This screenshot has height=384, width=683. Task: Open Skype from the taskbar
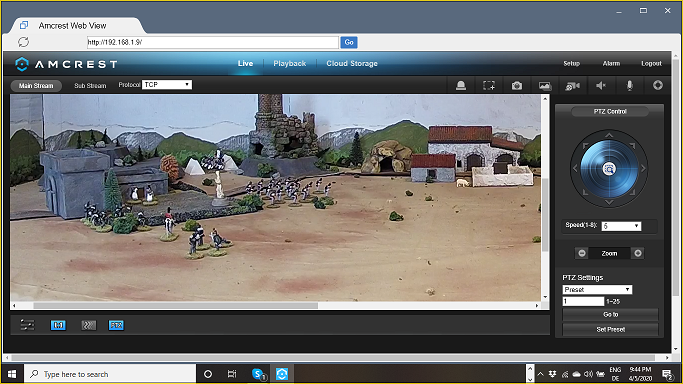tap(258, 374)
